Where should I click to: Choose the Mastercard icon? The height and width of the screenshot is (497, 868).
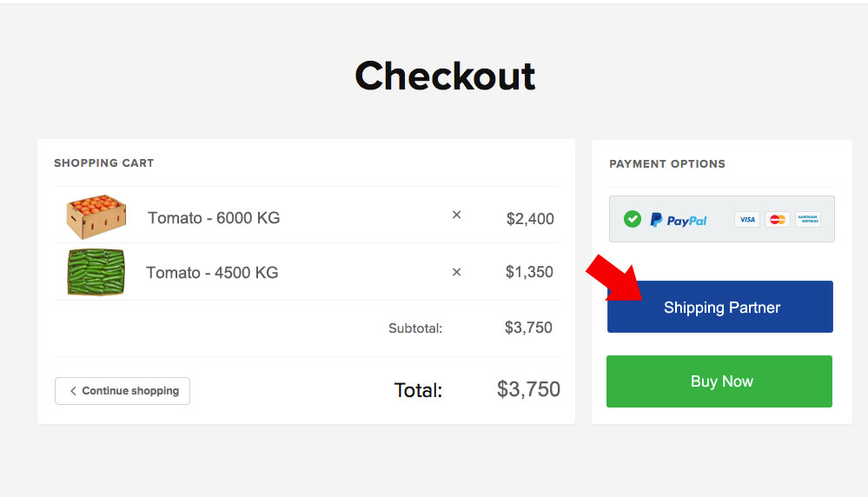[778, 220]
